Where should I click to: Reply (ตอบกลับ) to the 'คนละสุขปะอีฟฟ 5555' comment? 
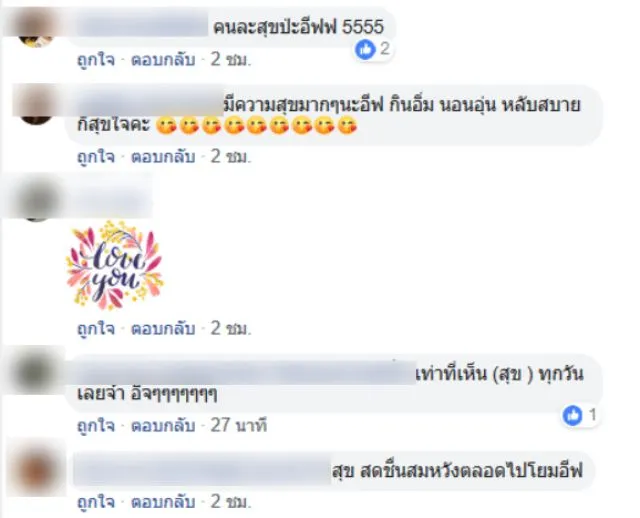point(163,60)
